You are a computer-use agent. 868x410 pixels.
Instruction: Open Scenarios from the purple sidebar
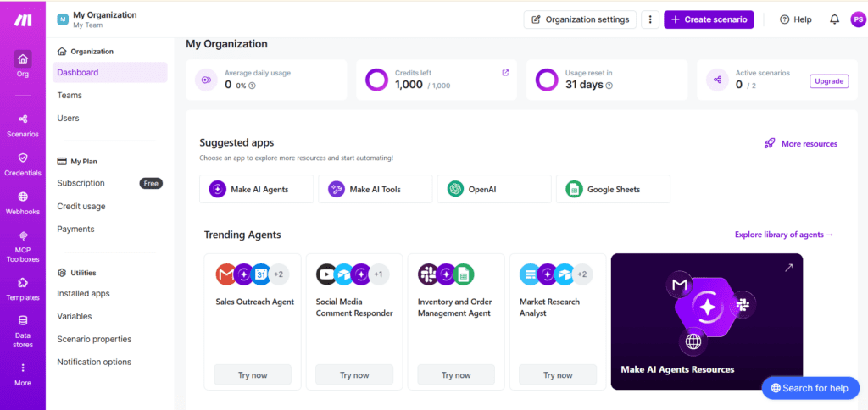[23, 125]
